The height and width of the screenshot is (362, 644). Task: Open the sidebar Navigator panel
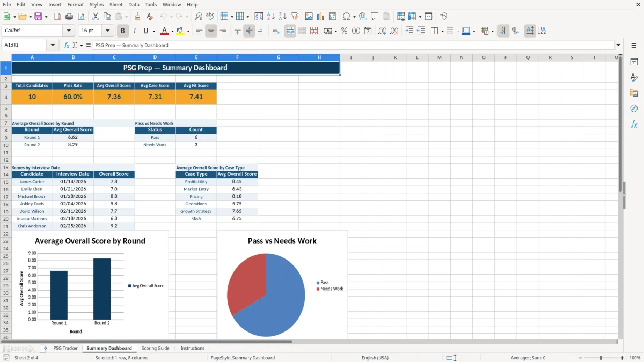tap(634, 108)
